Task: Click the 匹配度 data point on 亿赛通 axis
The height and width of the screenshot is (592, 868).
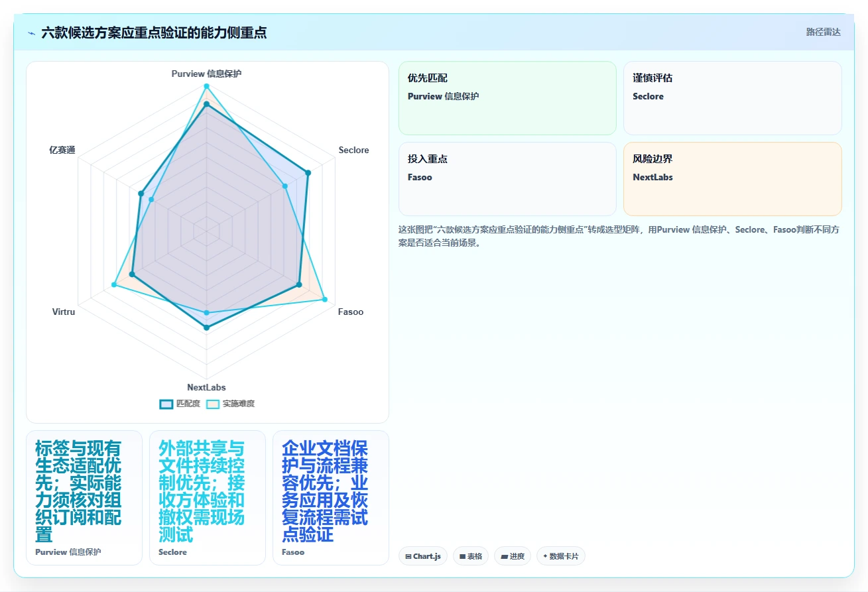Action: pos(141,194)
